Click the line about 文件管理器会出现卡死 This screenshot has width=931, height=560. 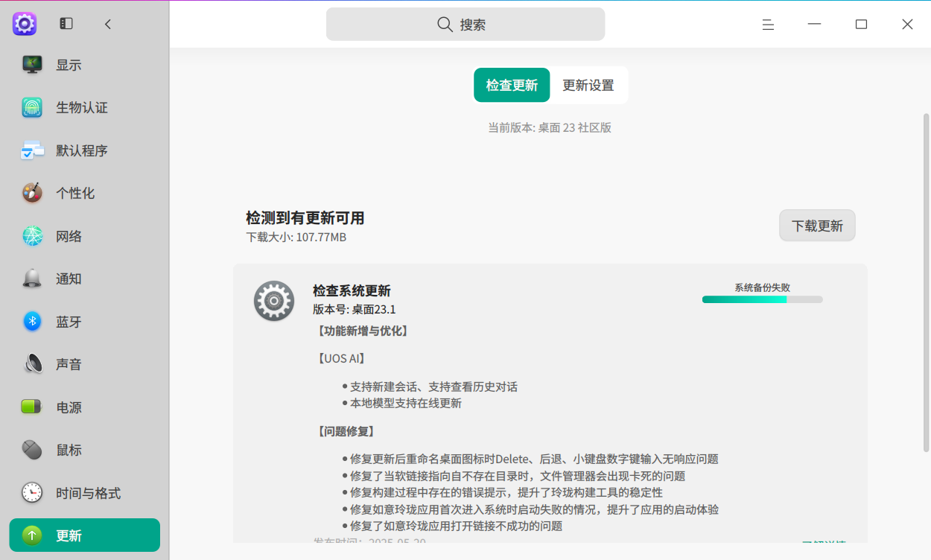point(518,476)
